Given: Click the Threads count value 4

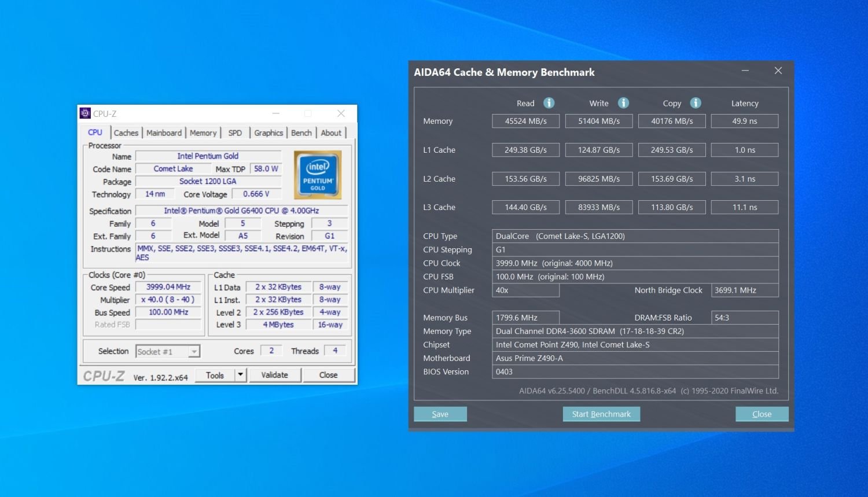Looking at the screenshot, I should [x=335, y=351].
